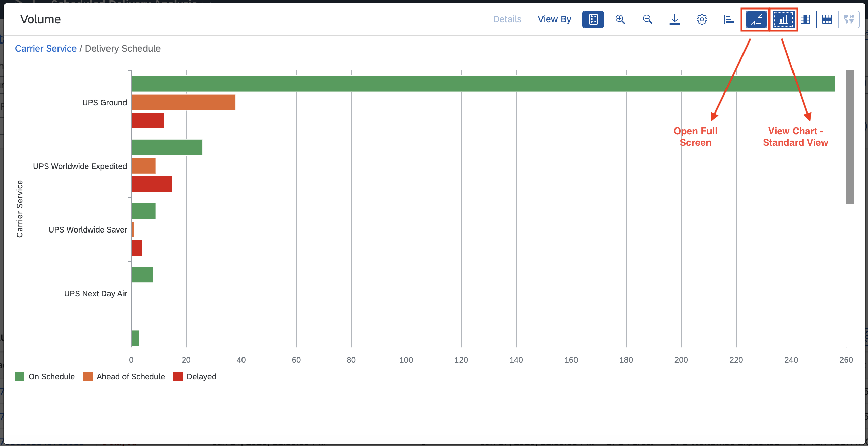Select UPS Worldwide Saver Delayed red bar
The width and height of the screenshot is (868, 446).
coord(137,247)
